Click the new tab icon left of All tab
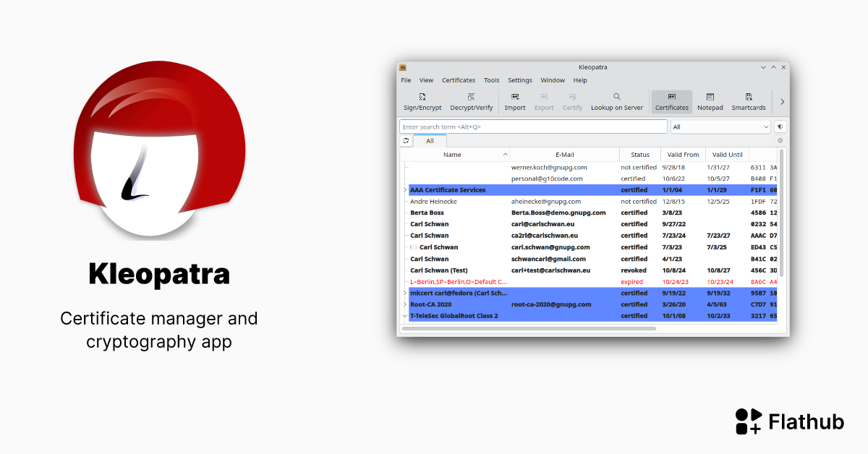 pos(407,141)
